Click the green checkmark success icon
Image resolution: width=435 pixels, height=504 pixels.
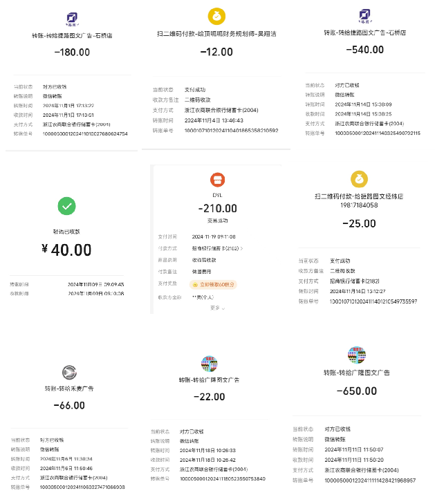point(66,206)
